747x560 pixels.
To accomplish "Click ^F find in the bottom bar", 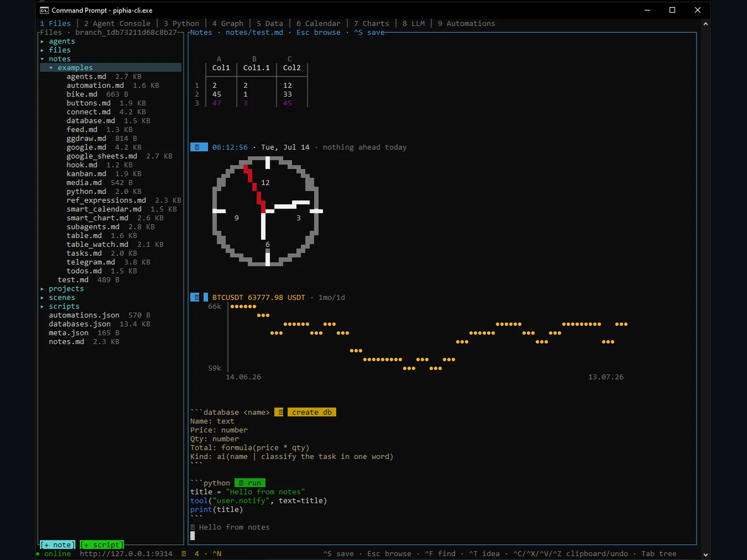I will pyautogui.click(x=440, y=554).
